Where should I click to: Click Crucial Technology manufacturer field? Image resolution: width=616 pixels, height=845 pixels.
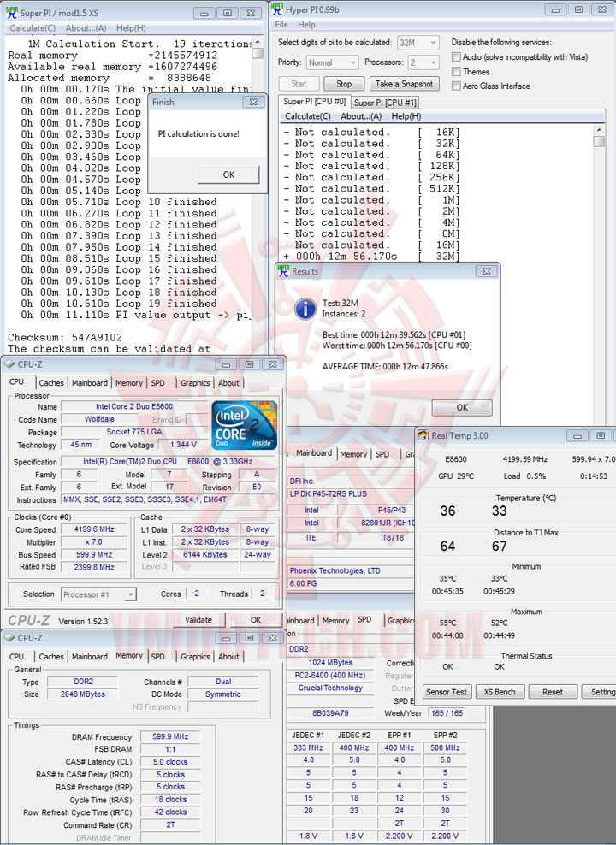point(330,688)
